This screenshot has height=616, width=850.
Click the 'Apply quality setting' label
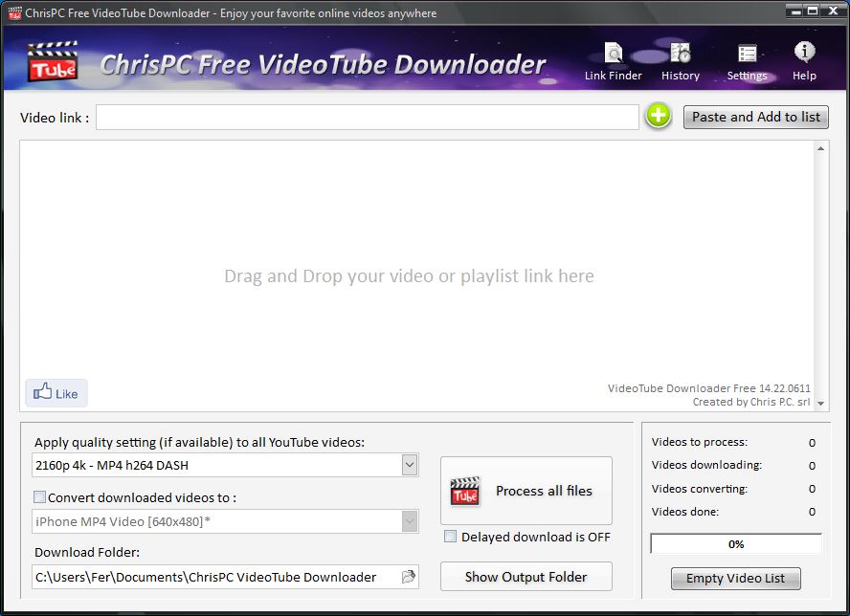[x=199, y=442]
